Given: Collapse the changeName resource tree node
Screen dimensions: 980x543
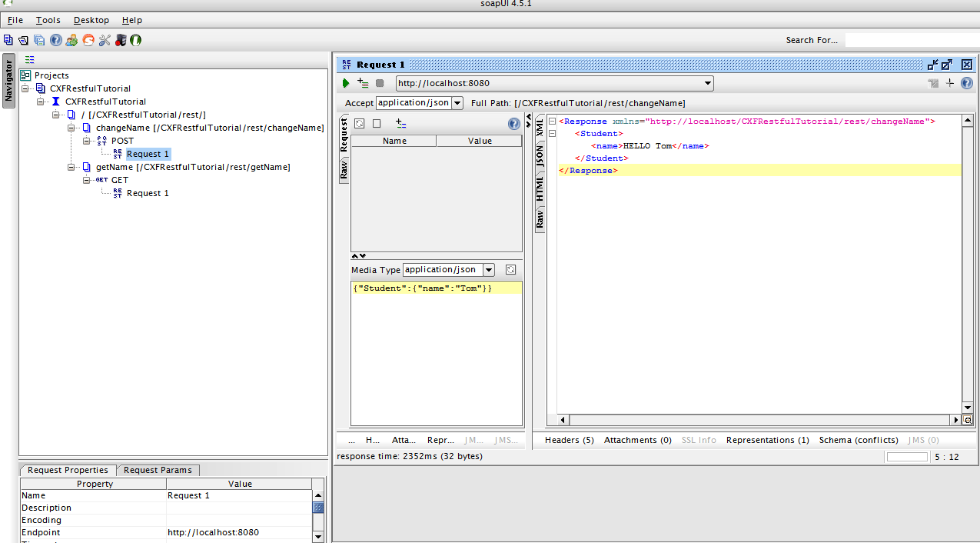Looking at the screenshot, I should (71, 128).
